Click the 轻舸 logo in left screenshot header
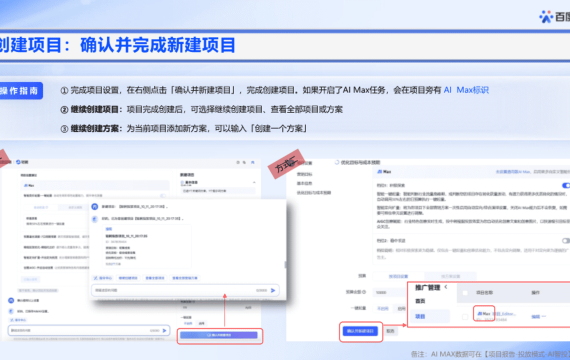Screen dimensions: 570x360 22,162
